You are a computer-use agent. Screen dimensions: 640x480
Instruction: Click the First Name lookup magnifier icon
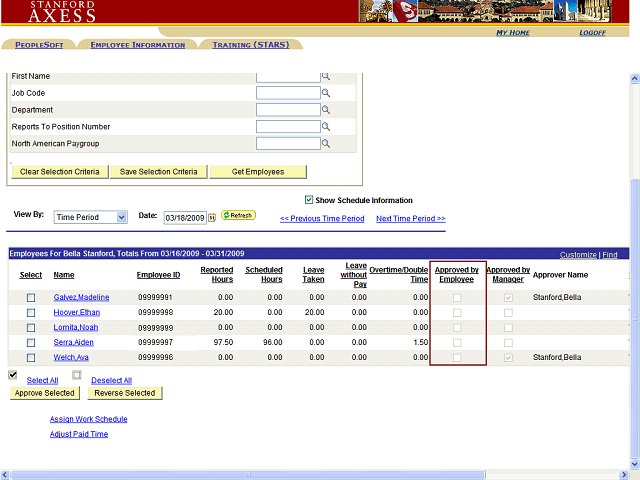point(325,76)
